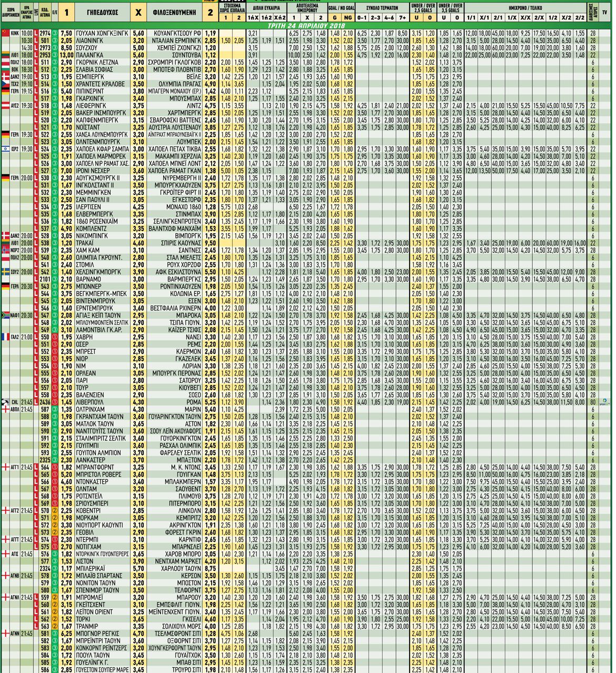Click the red L live badge for match 2436
Image resolution: width=616 pixels, height=673 pixels.
pos(36,401)
